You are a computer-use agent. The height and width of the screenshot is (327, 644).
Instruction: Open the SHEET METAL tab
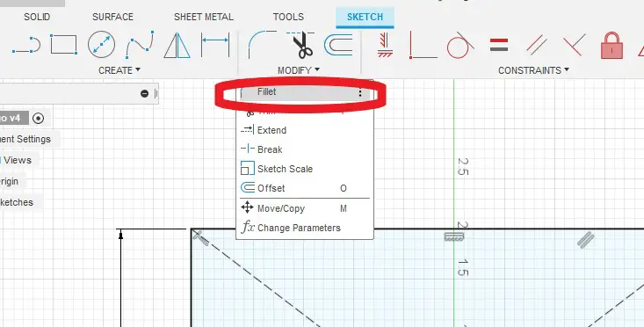tap(203, 17)
